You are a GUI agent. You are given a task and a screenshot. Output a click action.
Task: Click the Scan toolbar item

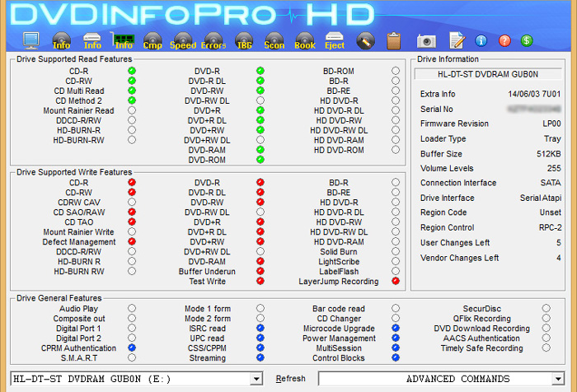point(274,40)
